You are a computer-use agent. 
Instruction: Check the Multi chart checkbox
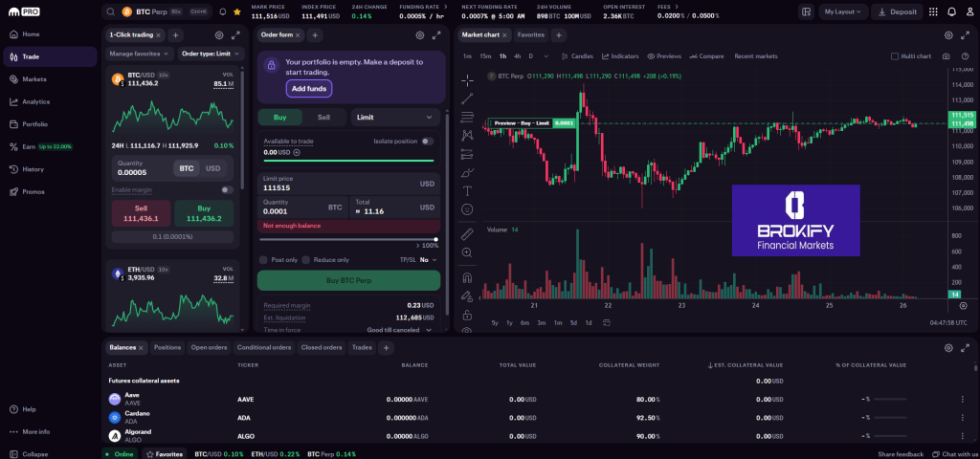tap(895, 56)
